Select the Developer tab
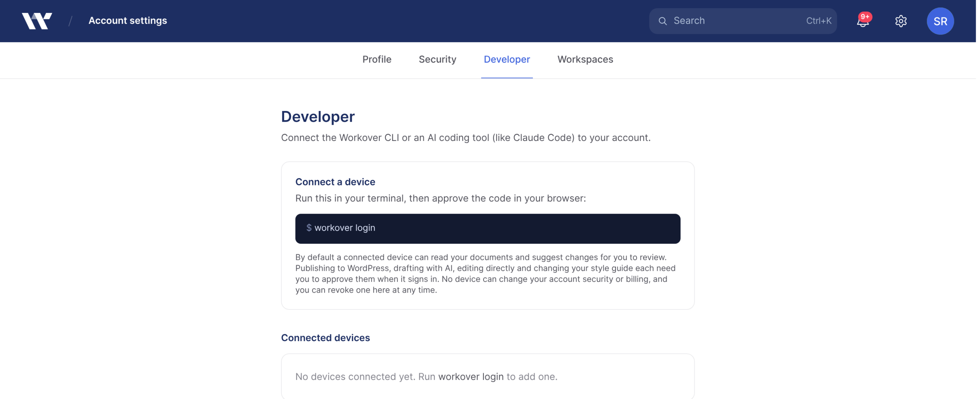Viewport: 980px width, 399px height. tap(506, 59)
